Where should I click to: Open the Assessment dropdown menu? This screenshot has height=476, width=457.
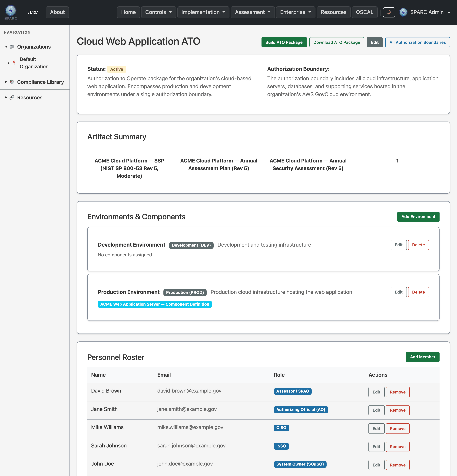pos(252,12)
